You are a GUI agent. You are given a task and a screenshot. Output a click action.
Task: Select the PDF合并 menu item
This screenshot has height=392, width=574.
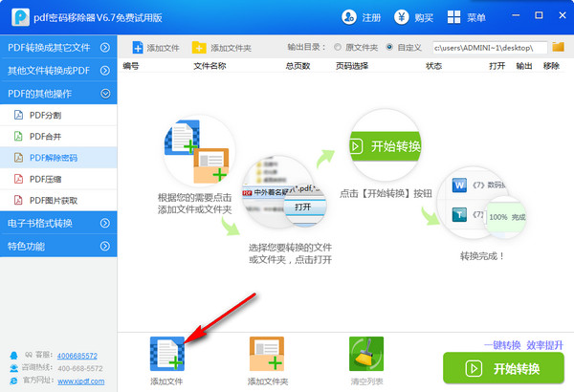(x=58, y=137)
